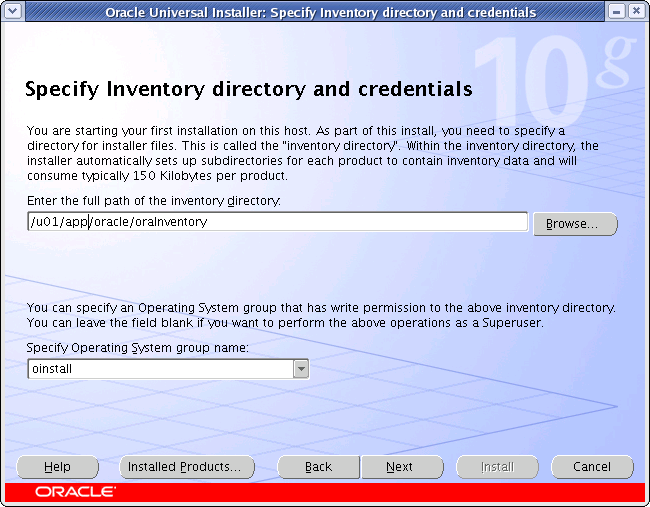Viewport: 650px width, 507px height.
Task: Click the grayed-out Install button
Action: point(497,467)
